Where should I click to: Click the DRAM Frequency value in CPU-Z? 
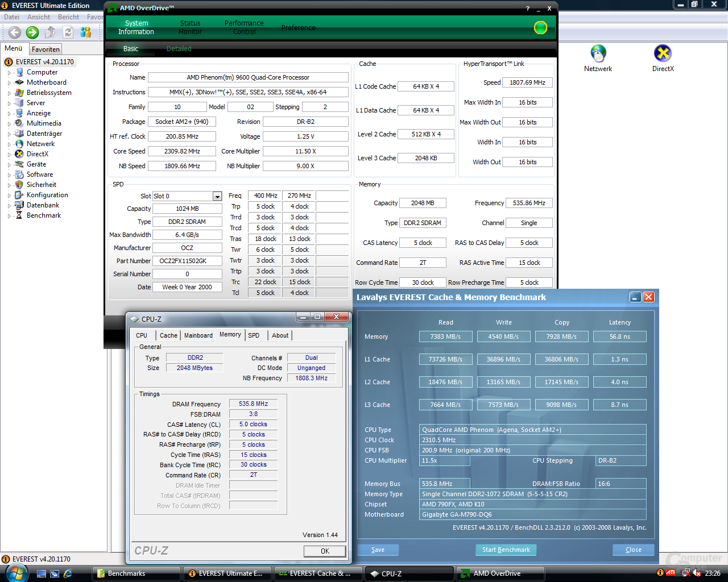[253, 404]
